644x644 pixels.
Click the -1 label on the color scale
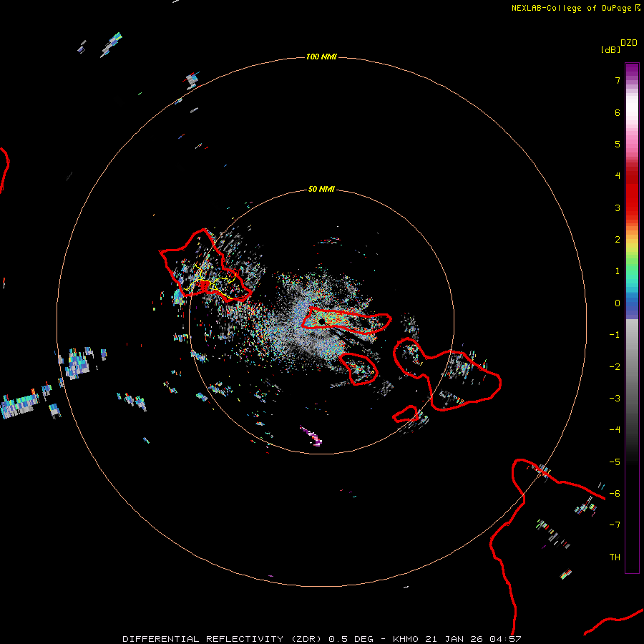(615, 335)
